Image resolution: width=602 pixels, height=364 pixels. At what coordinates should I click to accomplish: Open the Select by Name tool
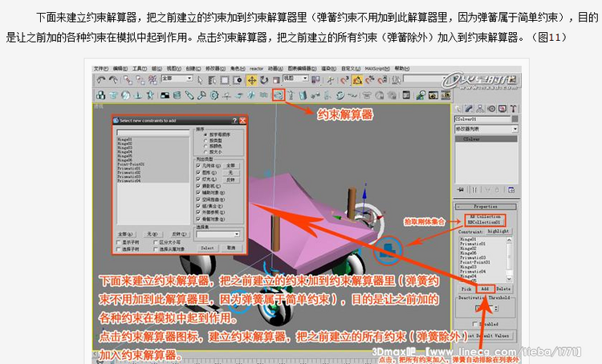click(x=213, y=80)
